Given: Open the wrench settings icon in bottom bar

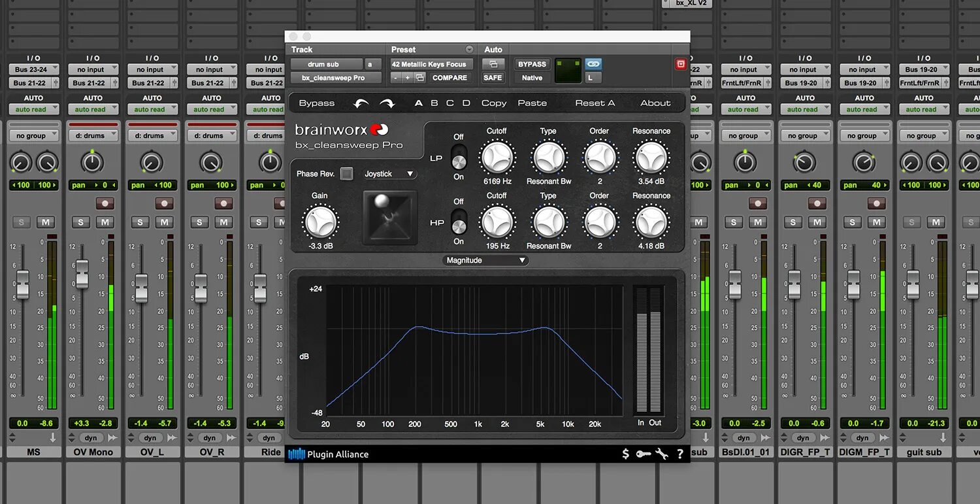Looking at the screenshot, I should point(662,454).
